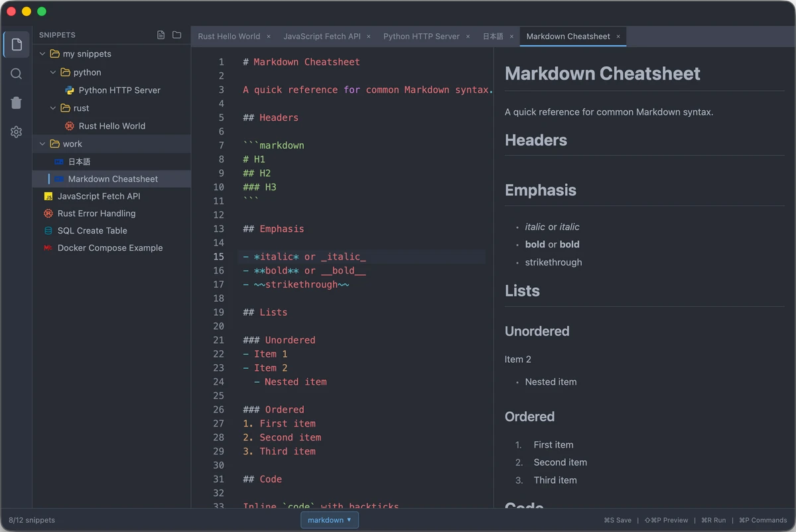Click the 8/12 snippets status text
Image resolution: width=796 pixels, height=532 pixels.
32,521
